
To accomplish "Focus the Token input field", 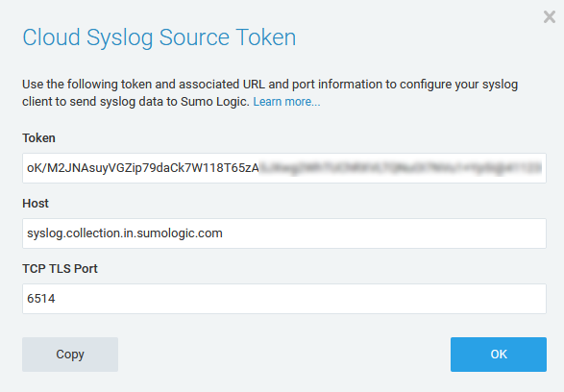I will click(x=284, y=168).
